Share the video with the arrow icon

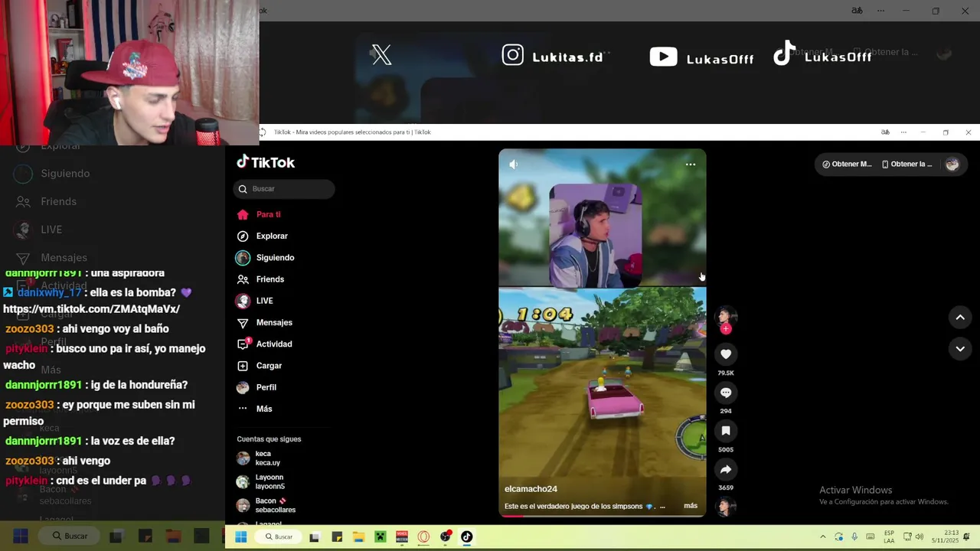pyautogui.click(x=726, y=469)
